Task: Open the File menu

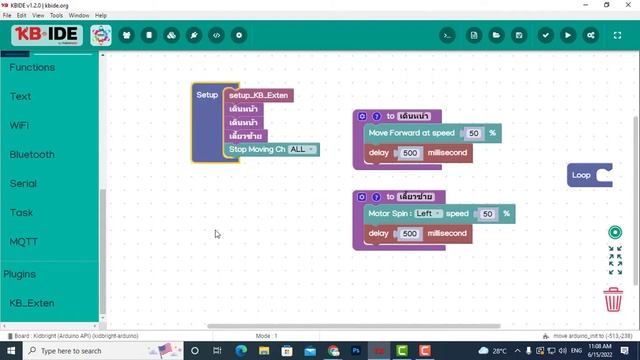Action: pos(7,16)
